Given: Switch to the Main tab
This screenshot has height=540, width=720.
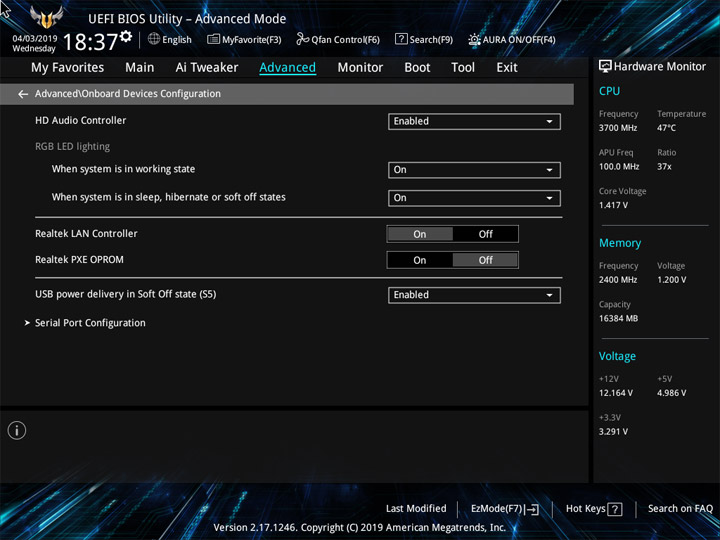Looking at the screenshot, I should point(140,68).
